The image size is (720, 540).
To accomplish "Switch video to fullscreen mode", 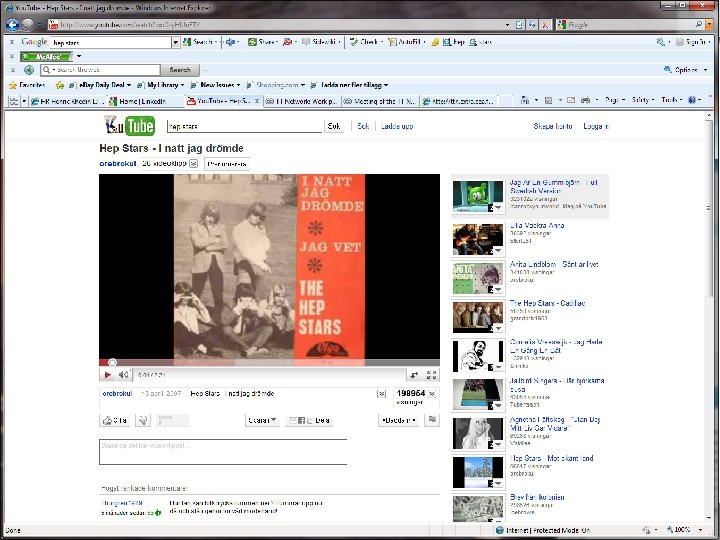I will pos(431,375).
